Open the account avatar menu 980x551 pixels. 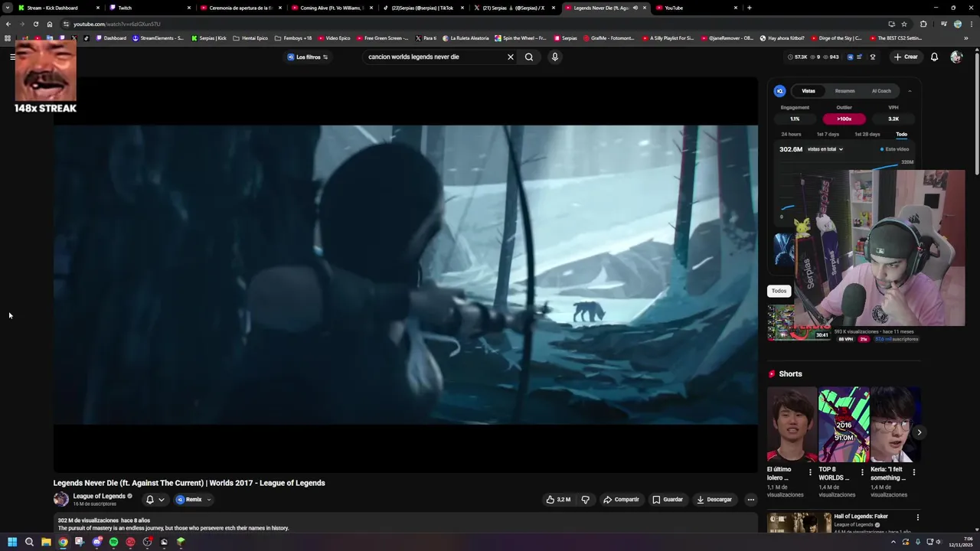(x=956, y=57)
